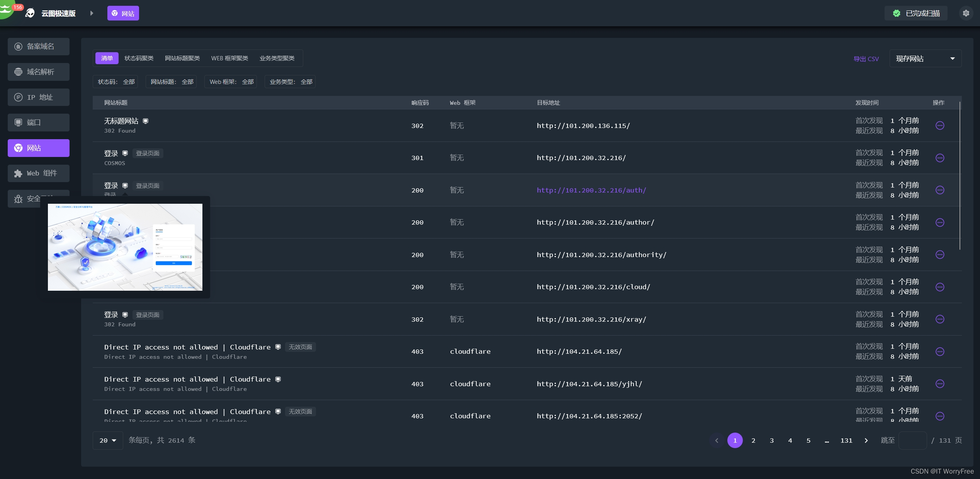This screenshot has width=980, height=479.
Task: Open 备案域名 in the sidebar
Action: 39,46
